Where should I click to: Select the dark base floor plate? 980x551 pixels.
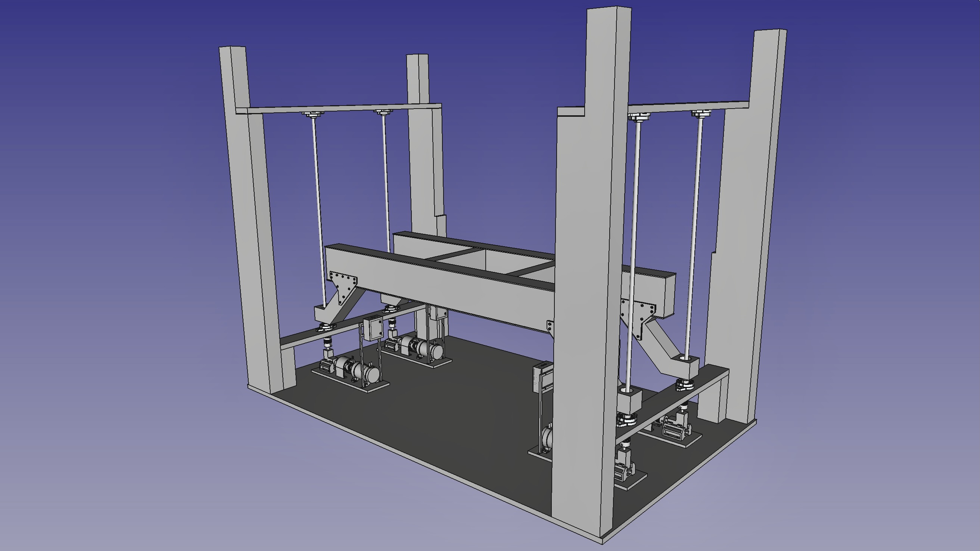click(457, 418)
